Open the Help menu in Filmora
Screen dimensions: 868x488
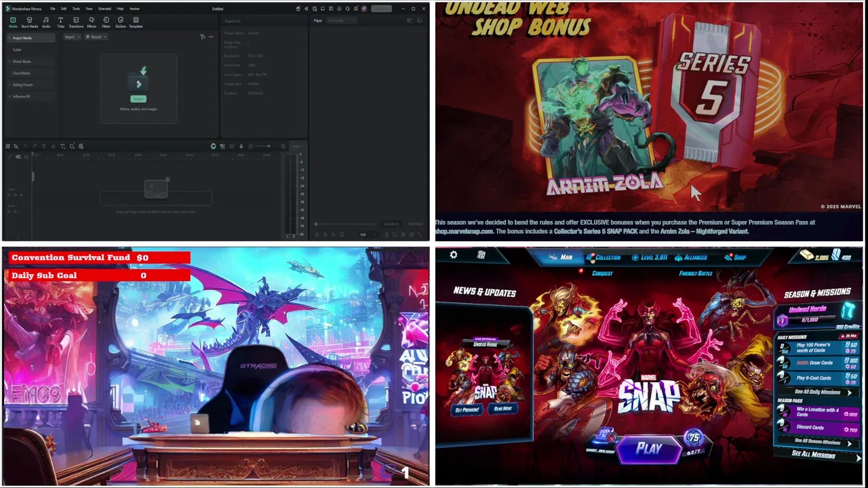(120, 9)
